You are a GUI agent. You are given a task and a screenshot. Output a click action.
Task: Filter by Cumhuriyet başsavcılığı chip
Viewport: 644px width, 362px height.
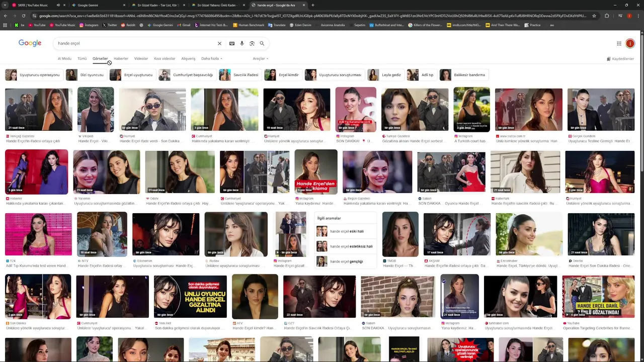point(188,75)
